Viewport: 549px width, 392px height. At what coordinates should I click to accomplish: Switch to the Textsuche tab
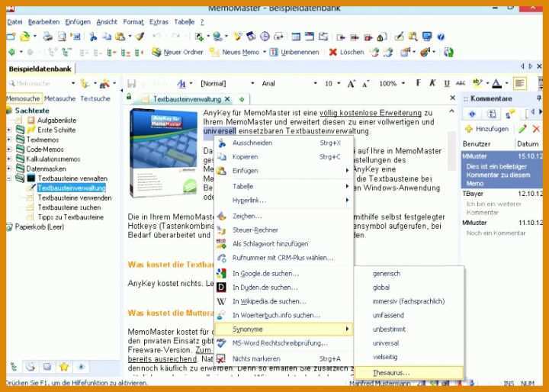pyautogui.click(x=95, y=99)
